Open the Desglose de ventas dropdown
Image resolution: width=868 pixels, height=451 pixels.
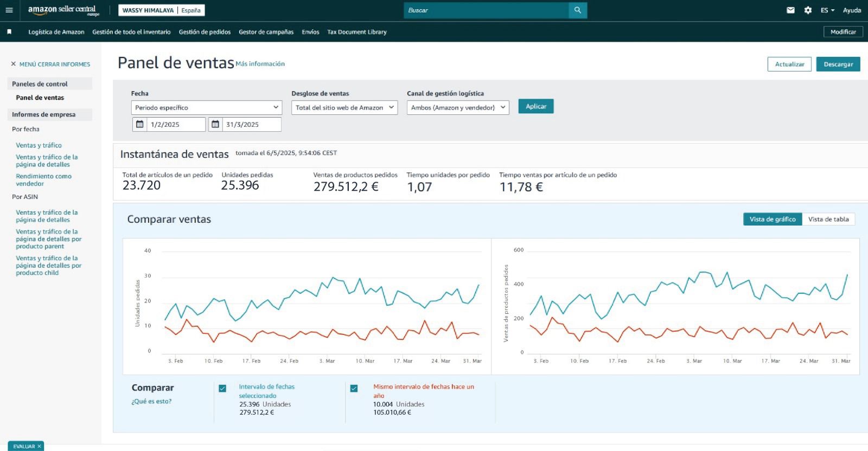pos(344,107)
